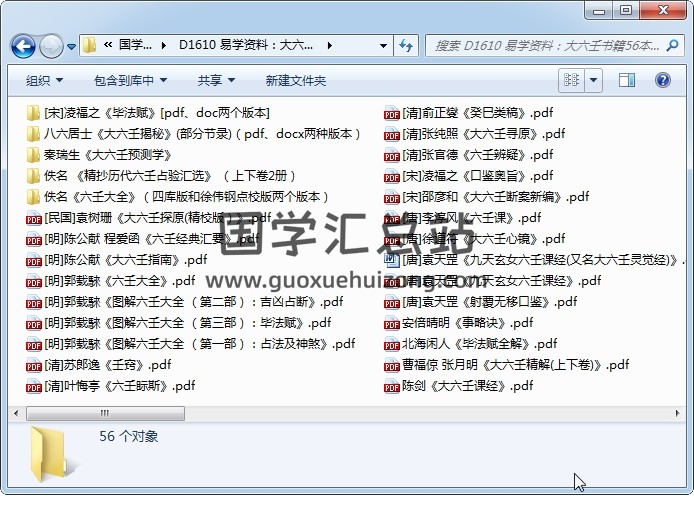Select PDF [清]俞正燮《癸巳类稿》

pyautogui.click(x=468, y=113)
